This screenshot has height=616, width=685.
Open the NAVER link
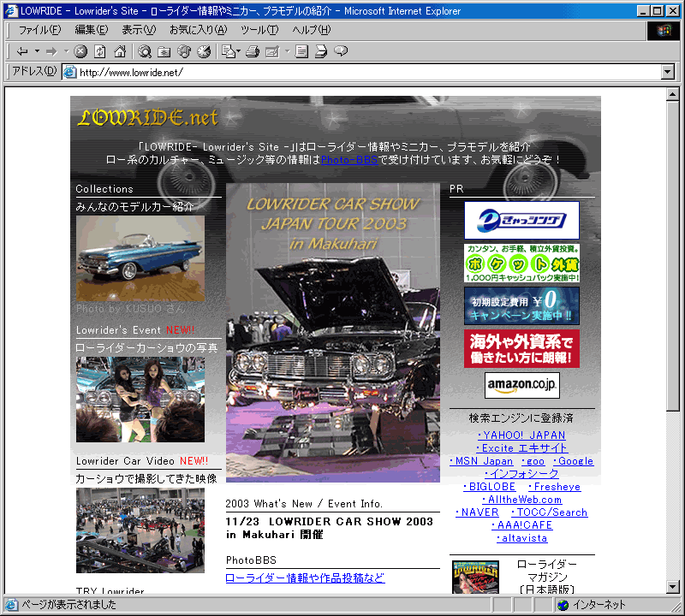pyautogui.click(x=477, y=512)
